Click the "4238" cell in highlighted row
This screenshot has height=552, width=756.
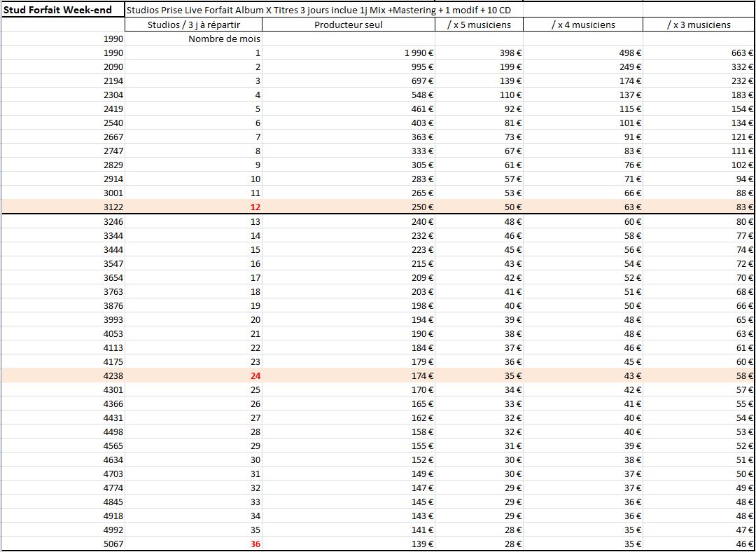113,375
